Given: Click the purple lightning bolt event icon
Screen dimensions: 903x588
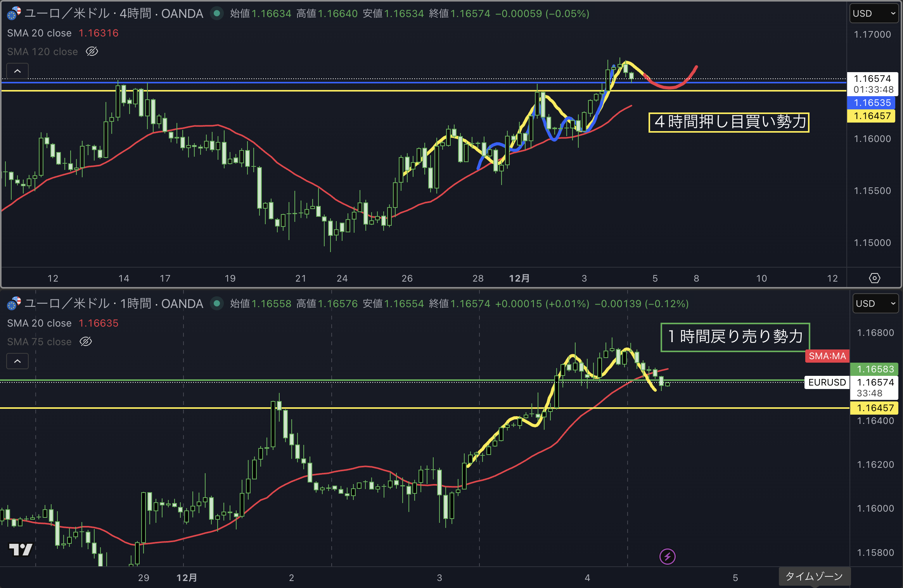Looking at the screenshot, I should coord(667,557).
